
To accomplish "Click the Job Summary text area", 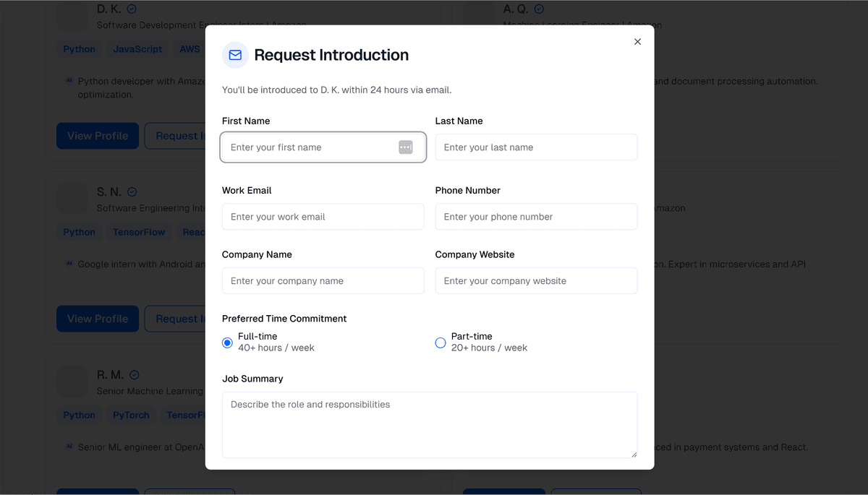I will point(430,425).
